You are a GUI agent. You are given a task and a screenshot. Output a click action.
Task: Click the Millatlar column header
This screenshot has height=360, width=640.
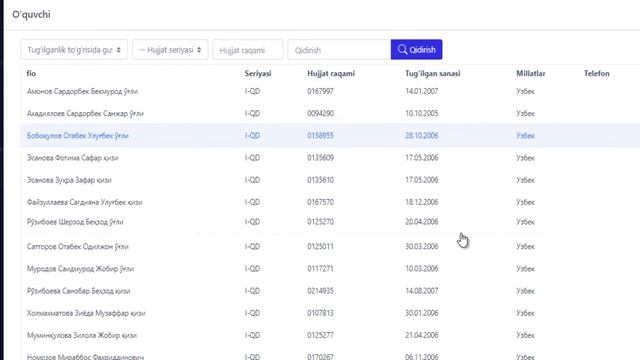tap(531, 73)
